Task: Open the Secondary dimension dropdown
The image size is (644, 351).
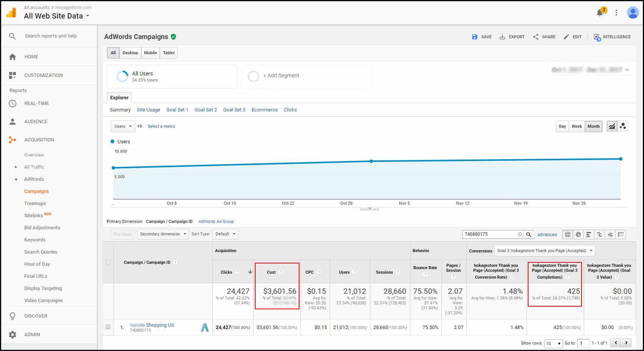Action: tap(163, 234)
